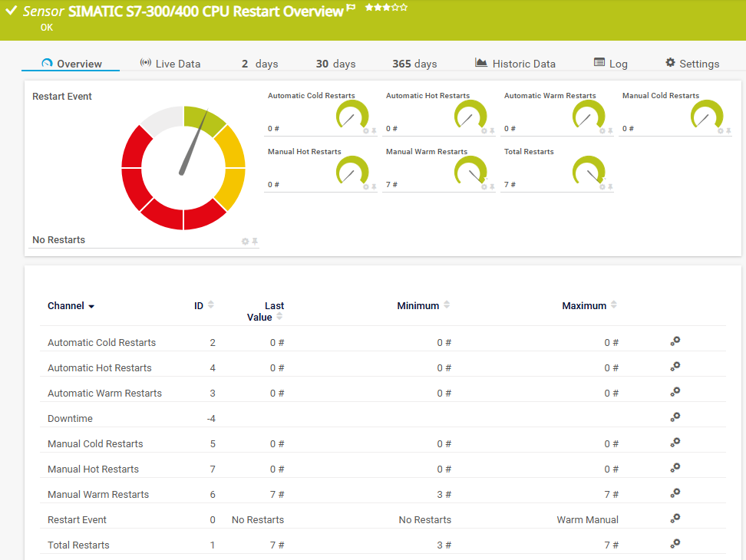Set priority using the star rating

coord(386,8)
